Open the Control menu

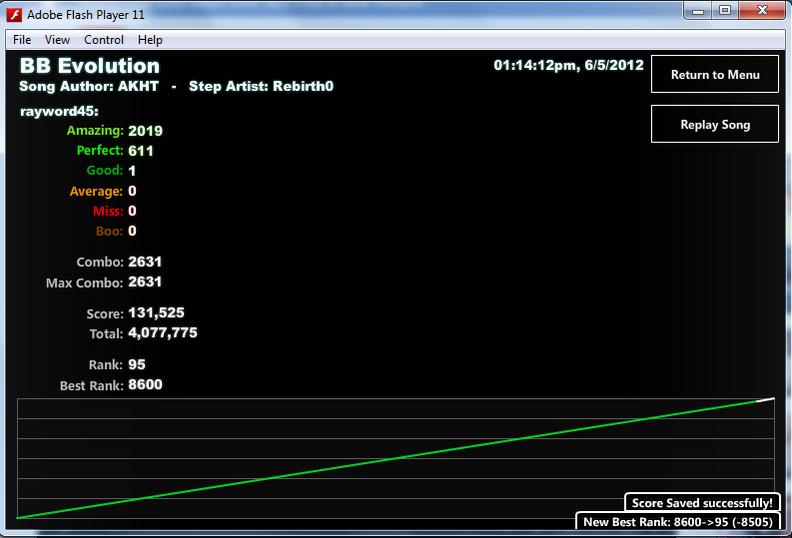[104, 39]
